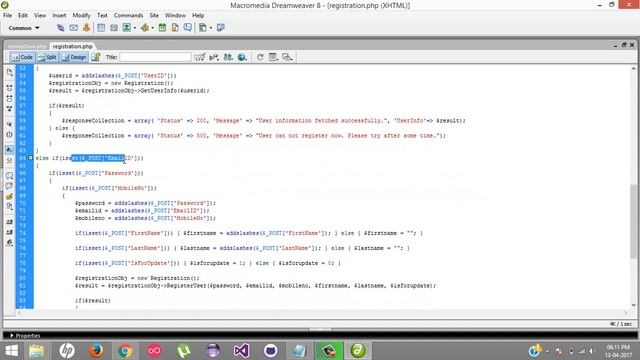Switch to the registration.php document tab
The image size is (640, 360).
click(x=72, y=46)
